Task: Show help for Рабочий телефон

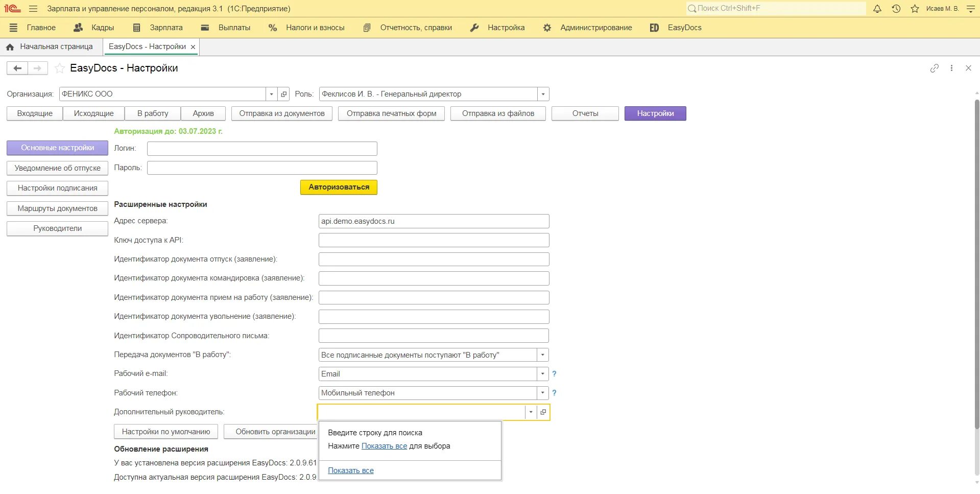Action: point(554,393)
